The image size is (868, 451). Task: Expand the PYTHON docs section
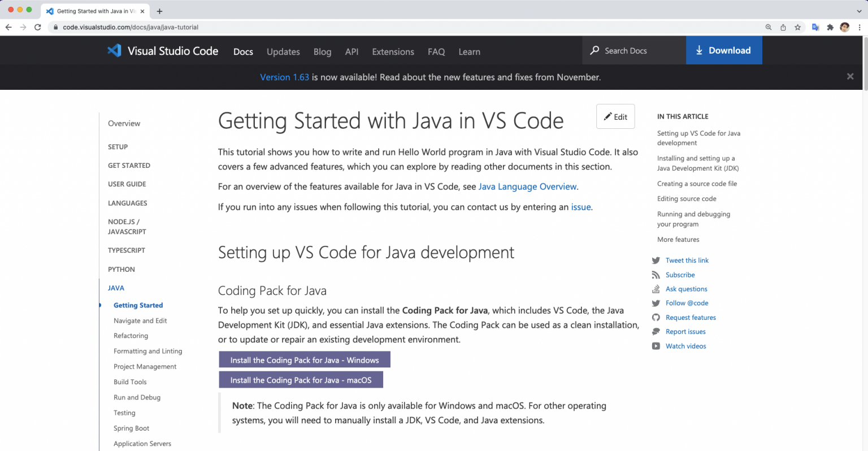(121, 270)
